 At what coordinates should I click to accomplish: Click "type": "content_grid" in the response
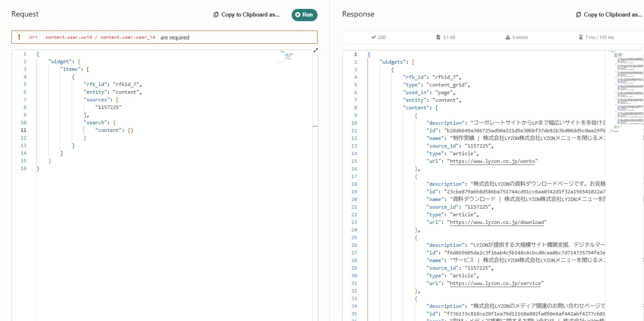(x=436, y=85)
